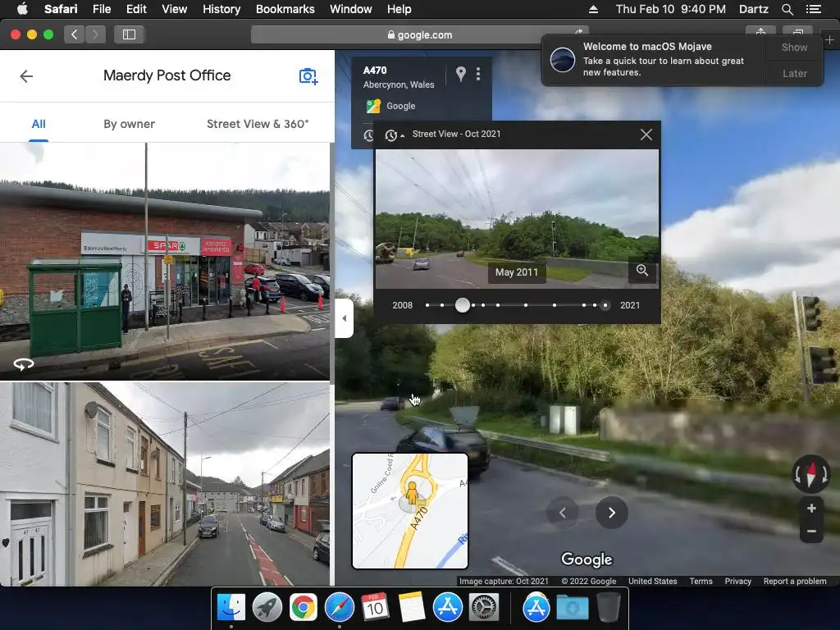Open Spotlight search in menu bar
The image size is (840, 630).
click(787, 9)
